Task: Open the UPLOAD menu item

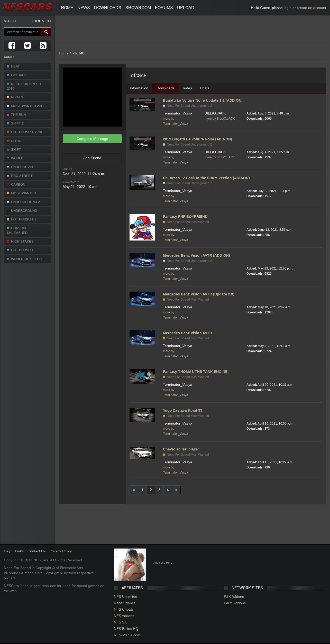Action: coord(186,8)
